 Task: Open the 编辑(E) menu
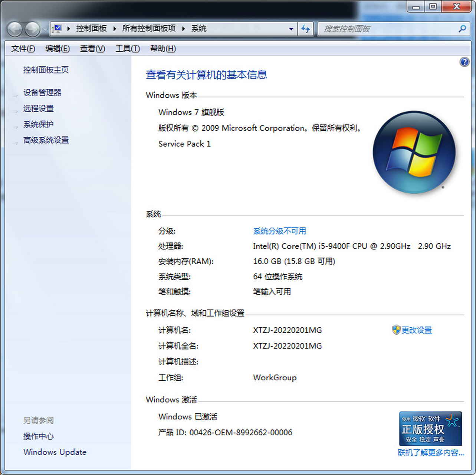pyautogui.click(x=58, y=49)
